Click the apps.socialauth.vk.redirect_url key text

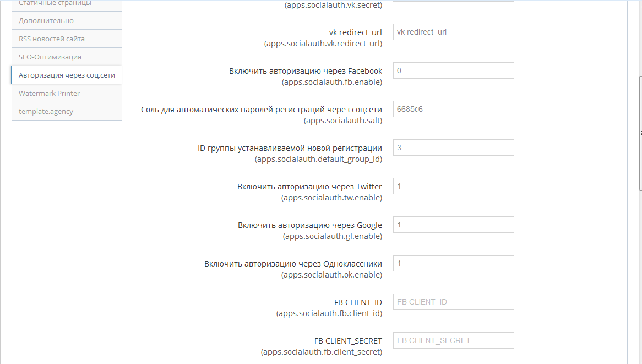[323, 44]
